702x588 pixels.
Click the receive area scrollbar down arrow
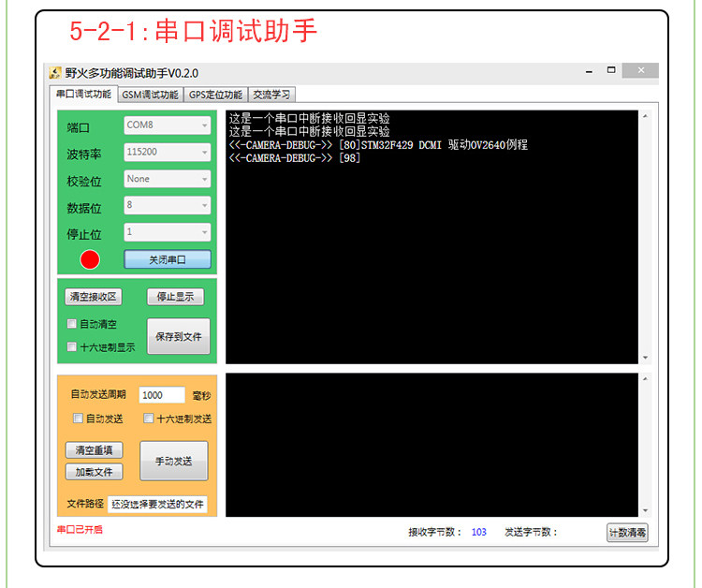pos(645,358)
